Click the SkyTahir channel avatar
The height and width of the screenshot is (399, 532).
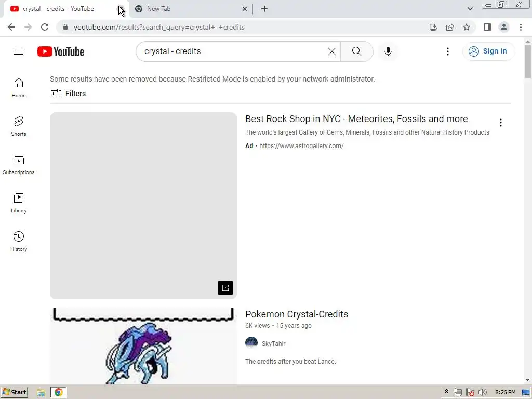click(x=251, y=343)
